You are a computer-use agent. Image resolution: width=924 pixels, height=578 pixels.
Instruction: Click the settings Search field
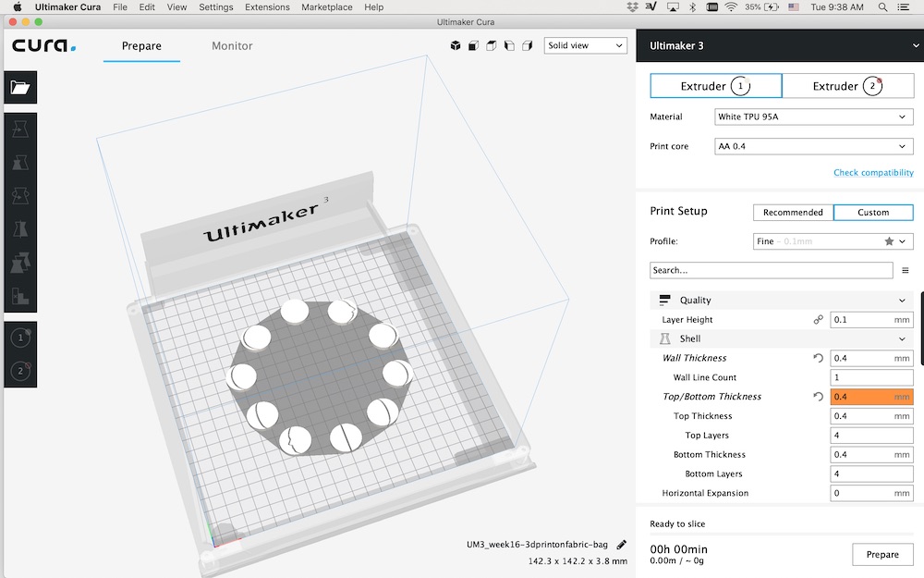[771, 270]
